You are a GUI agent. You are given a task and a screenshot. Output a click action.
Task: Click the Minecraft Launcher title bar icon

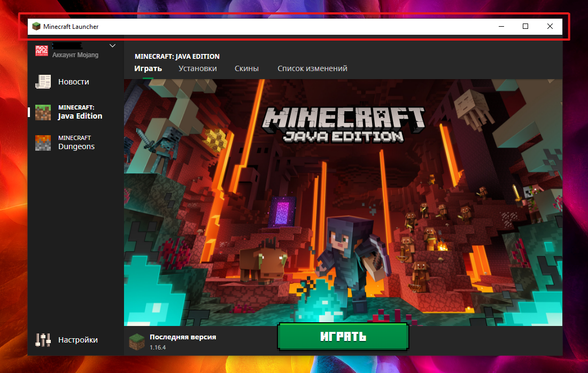pos(36,26)
